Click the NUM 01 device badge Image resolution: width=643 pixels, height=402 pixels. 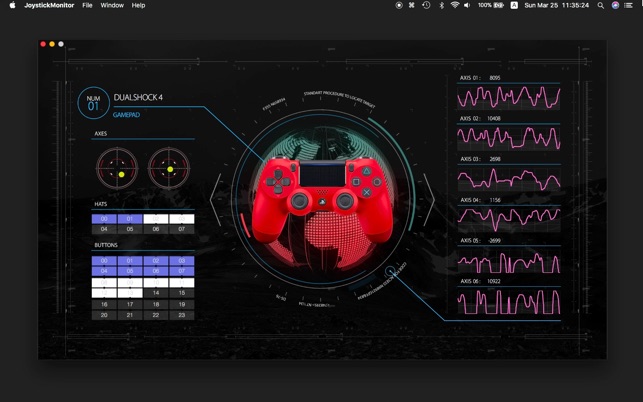pyautogui.click(x=93, y=103)
